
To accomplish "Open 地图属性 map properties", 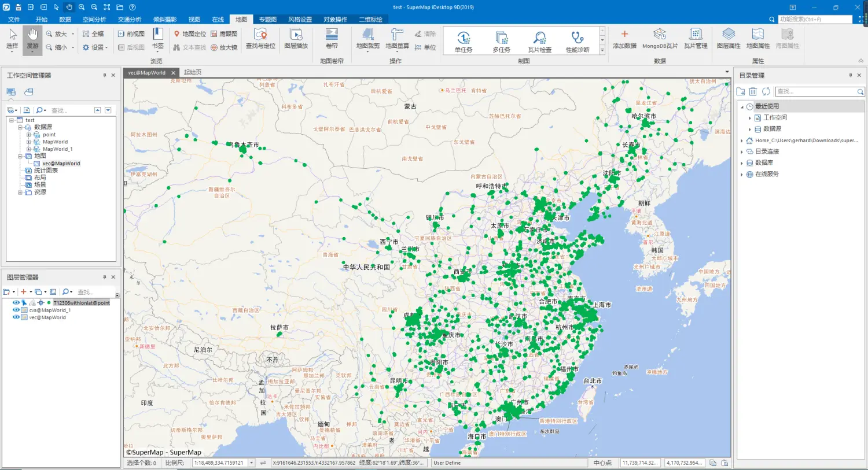I will point(757,39).
